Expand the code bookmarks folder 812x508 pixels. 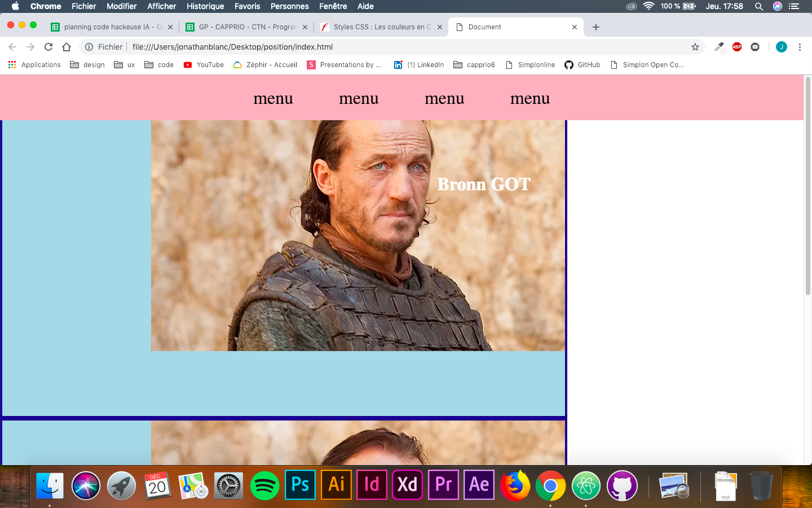[159, 65]
